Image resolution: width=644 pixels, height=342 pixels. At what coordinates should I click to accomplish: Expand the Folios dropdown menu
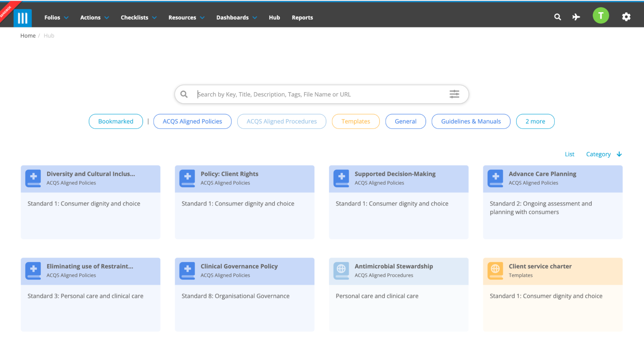coord(56,17)
